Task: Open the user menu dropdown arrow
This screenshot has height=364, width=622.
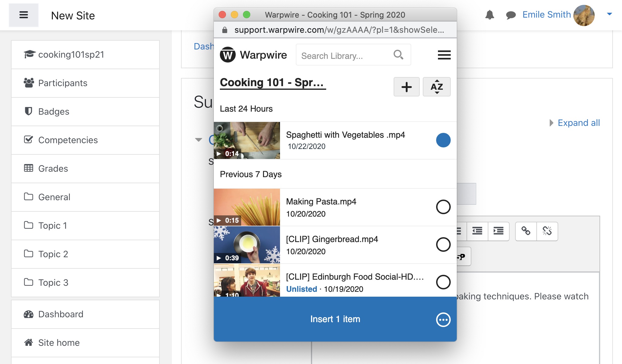Action: click(609, 14)
